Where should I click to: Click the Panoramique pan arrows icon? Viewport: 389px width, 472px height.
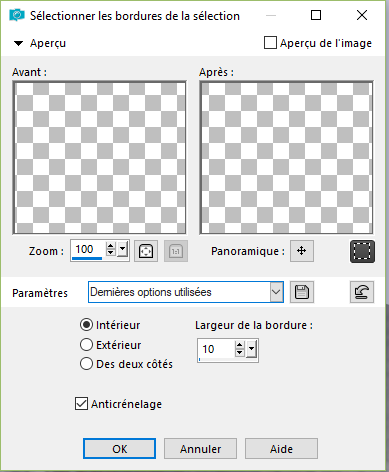(x=302, y=251)
